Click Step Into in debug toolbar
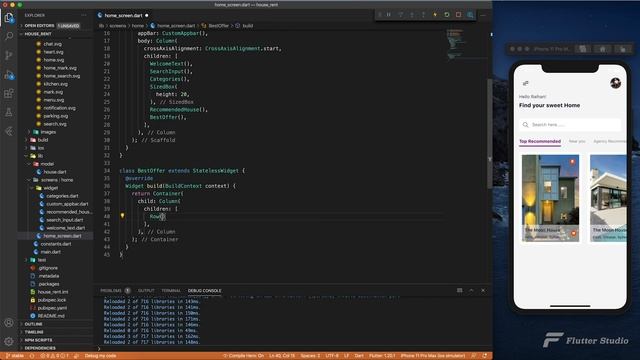The image size is (640, 360). pos(412,15)
